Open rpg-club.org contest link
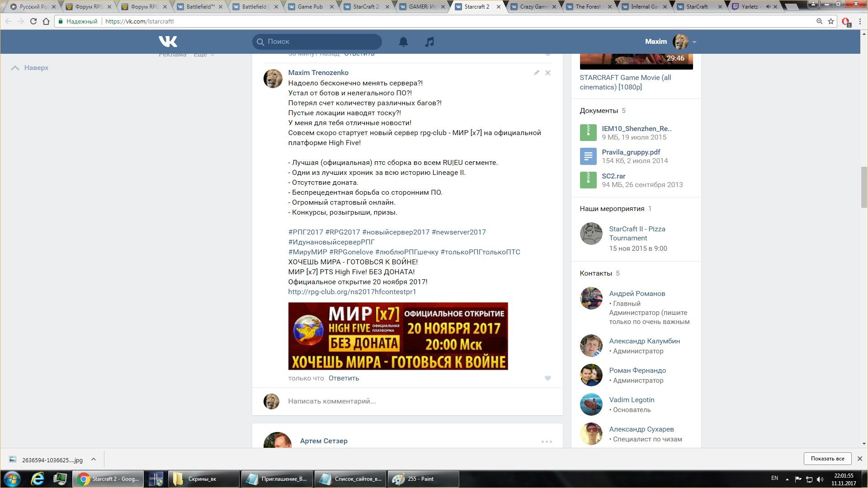 click(x=352, y=292)
